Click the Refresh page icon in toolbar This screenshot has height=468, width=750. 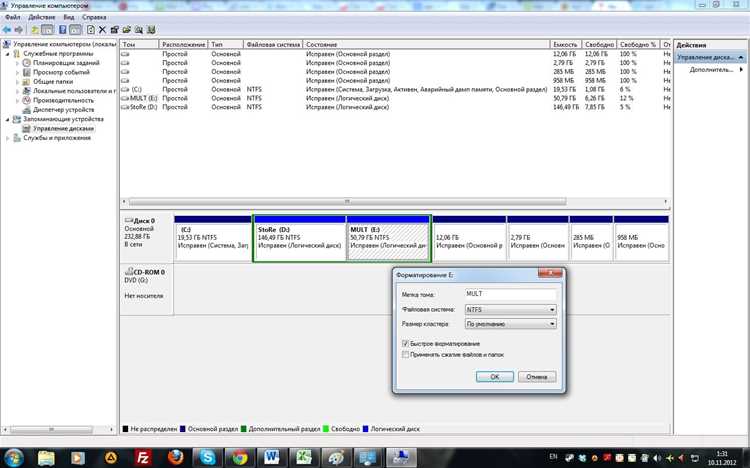click(x=91, y=30)
